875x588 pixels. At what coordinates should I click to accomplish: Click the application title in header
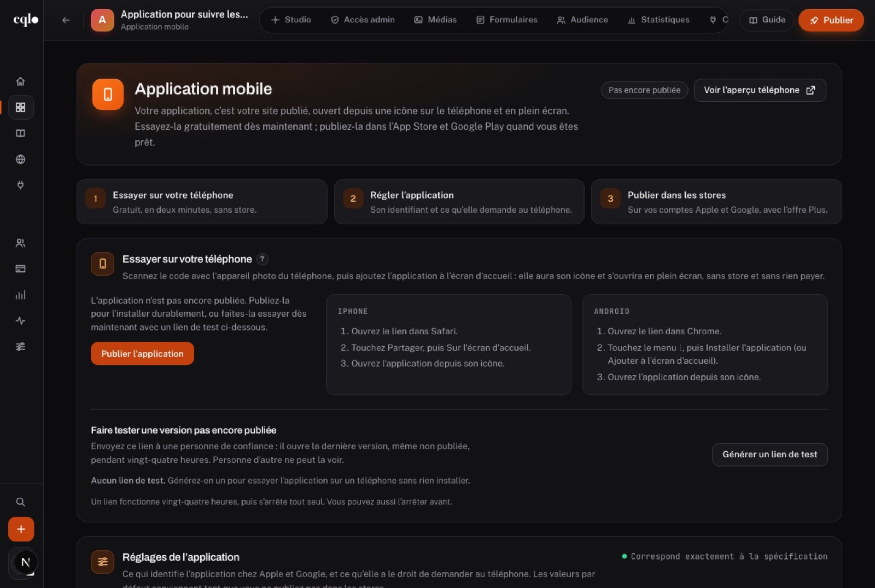click(184, 15)
